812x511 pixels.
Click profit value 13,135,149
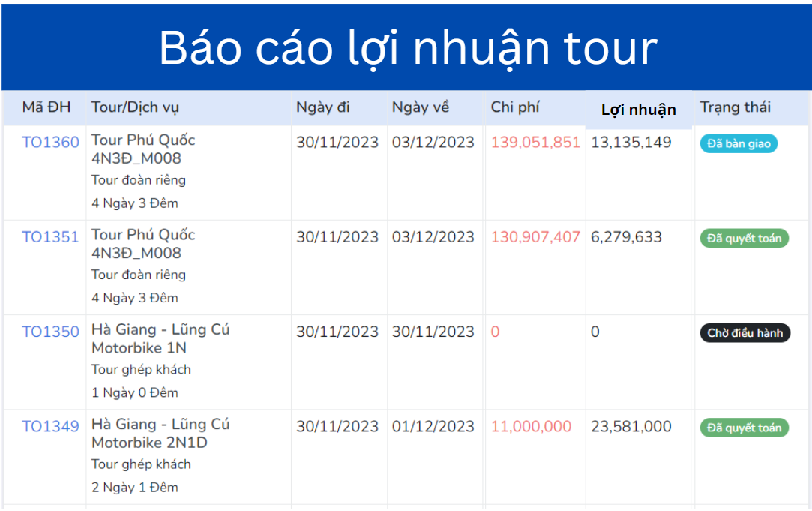tap(631, 142)
